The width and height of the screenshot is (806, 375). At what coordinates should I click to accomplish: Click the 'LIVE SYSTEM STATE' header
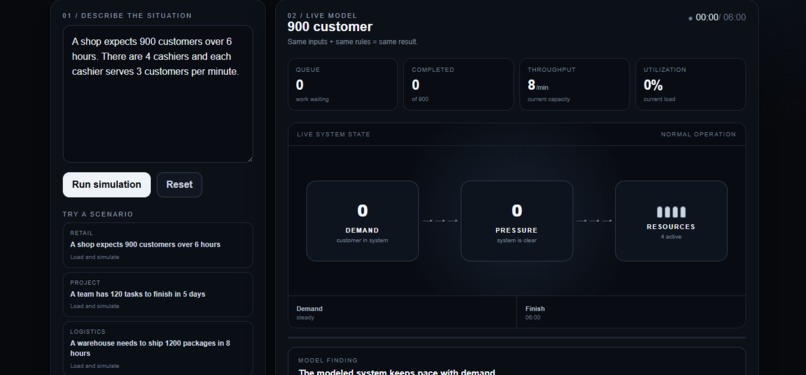pos(334,135)
